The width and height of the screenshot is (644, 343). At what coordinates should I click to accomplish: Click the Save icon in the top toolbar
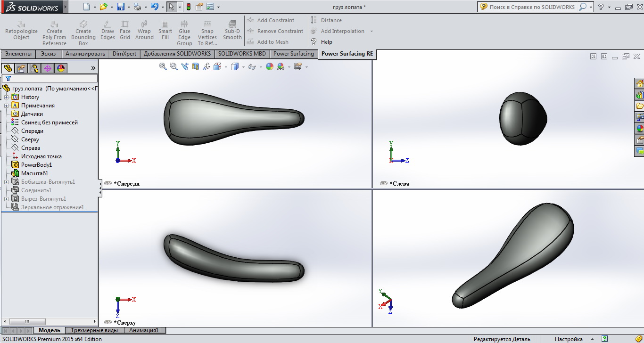pyautogui.click(x=121, y=7)
